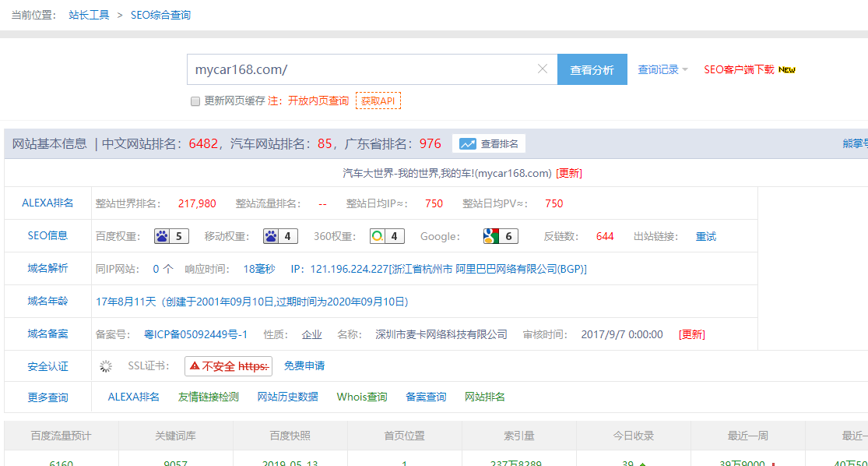
Task: Click auto site rank 85
Action: [x=325, y=144]
